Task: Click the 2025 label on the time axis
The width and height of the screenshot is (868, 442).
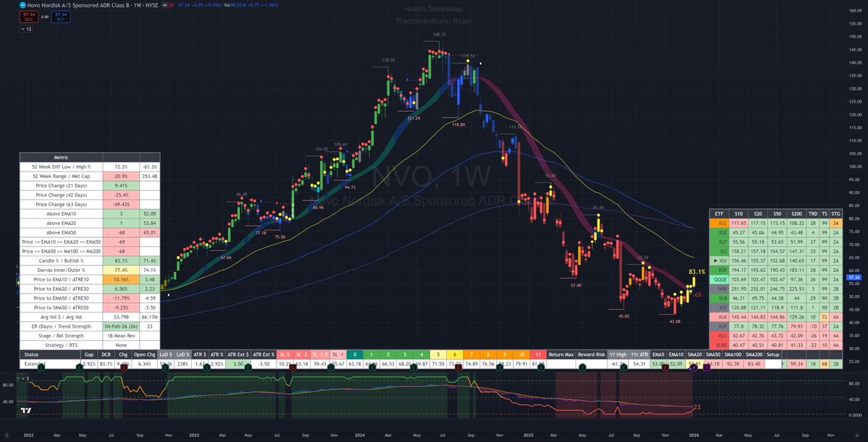Action: [528, 435]
